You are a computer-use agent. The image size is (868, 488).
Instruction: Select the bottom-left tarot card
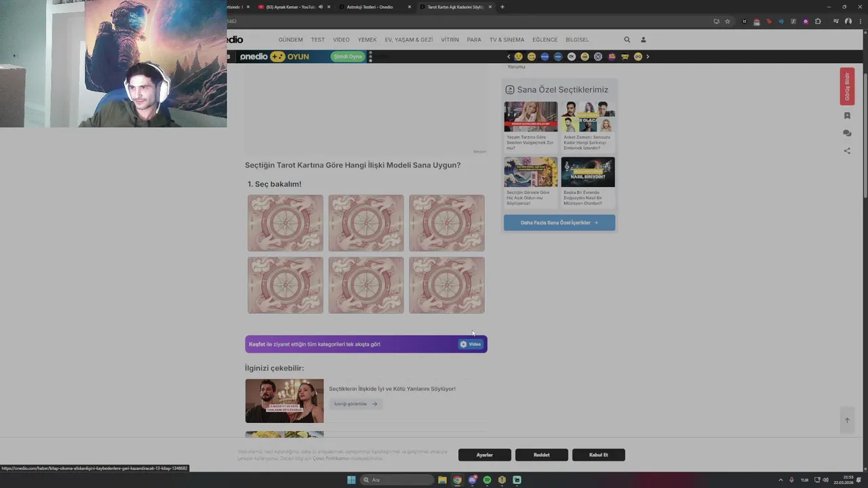285,285
